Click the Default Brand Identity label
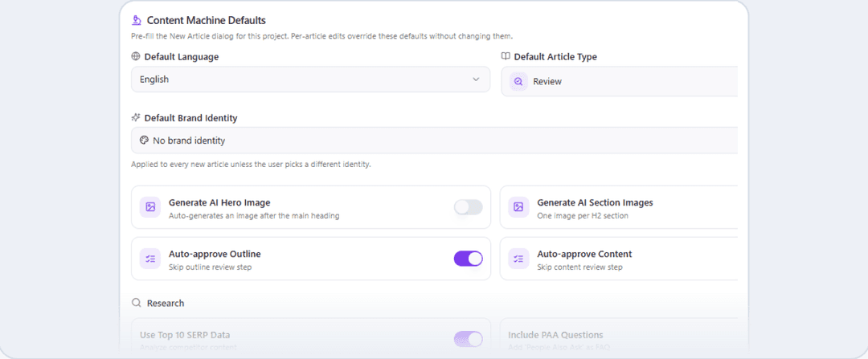This screenshot has width=868, height=359. point(191,118)
